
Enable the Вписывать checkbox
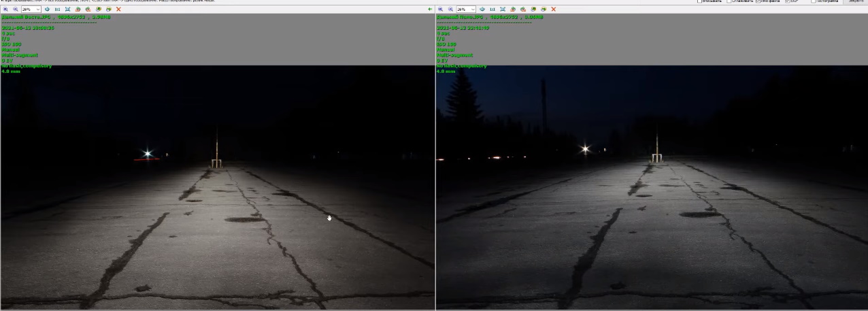tap(700, 1)
